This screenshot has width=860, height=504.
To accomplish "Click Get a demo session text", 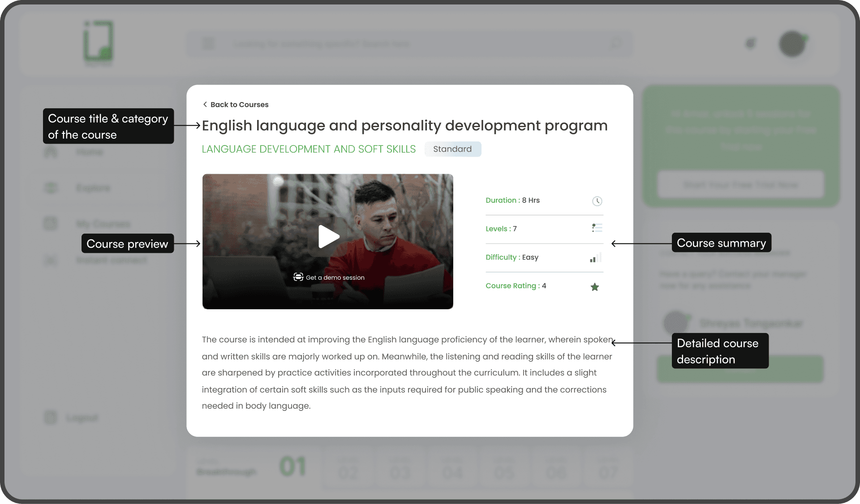I will point(335,278).
